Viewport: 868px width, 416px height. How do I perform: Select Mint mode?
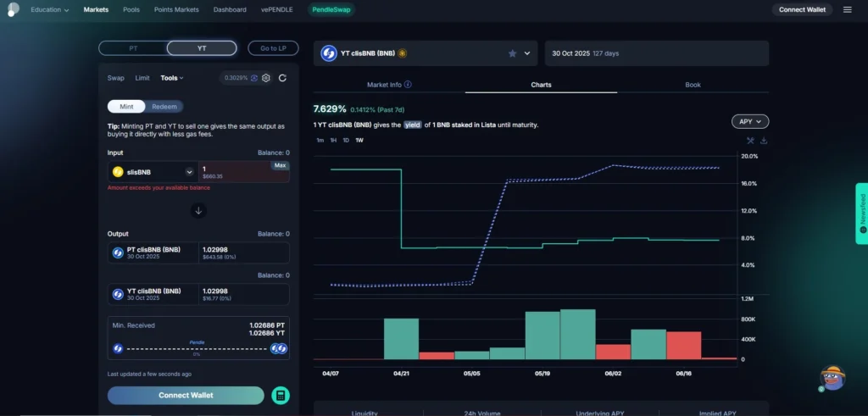[126, 106]
